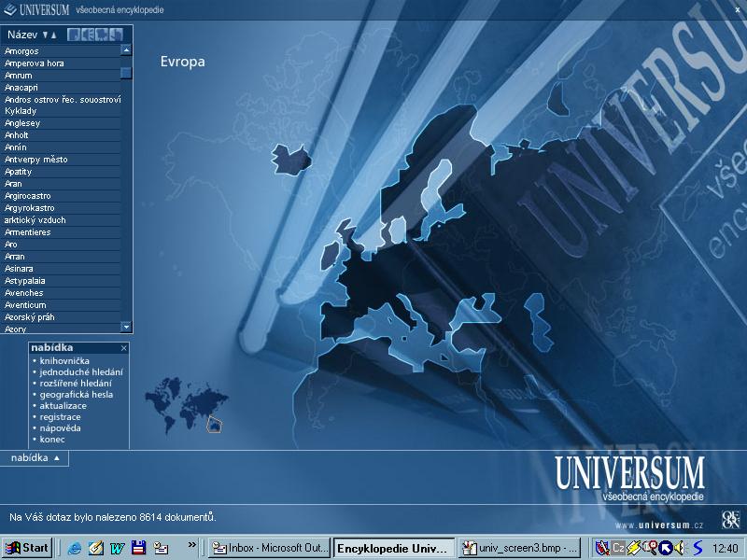The width and height of the screenshot is (747, 560).
Task: Click list scrollbar down arrow
Action: [x=126, y=327]
